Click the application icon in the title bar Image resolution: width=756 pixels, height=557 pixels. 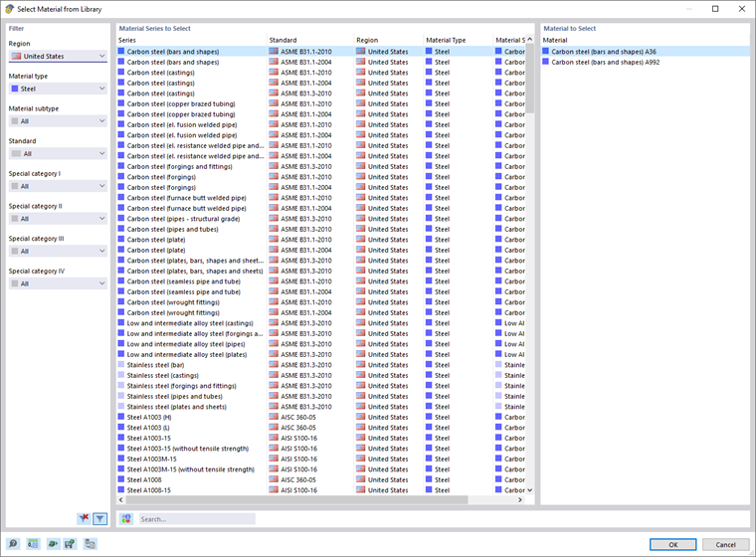pos(9,9)
